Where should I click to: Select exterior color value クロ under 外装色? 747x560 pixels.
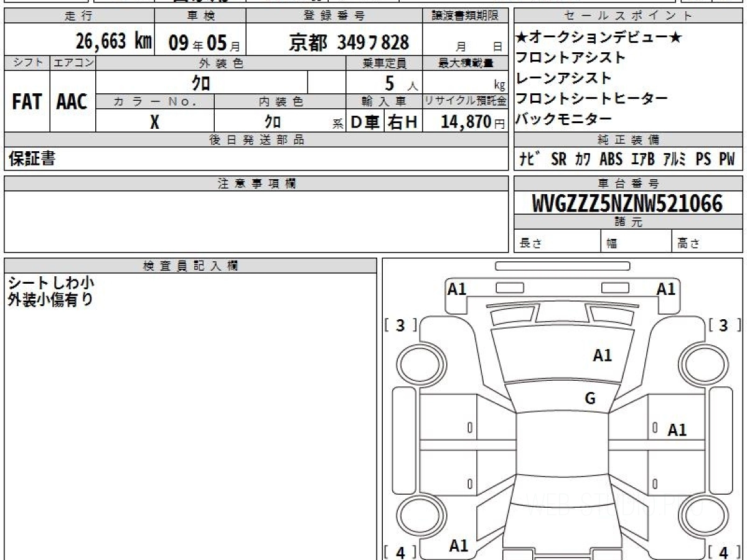click(x=201, y=82)
